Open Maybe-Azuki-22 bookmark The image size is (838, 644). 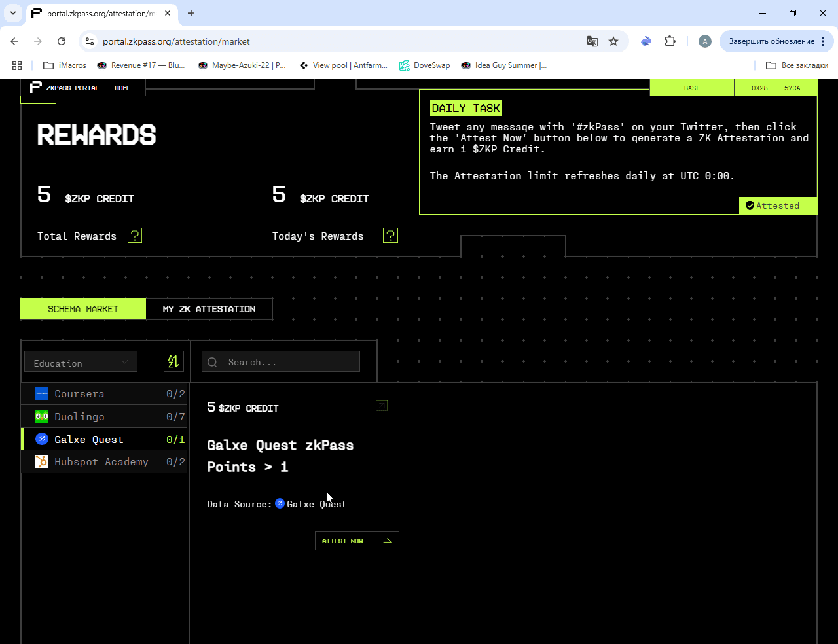(x=242, y=65)
